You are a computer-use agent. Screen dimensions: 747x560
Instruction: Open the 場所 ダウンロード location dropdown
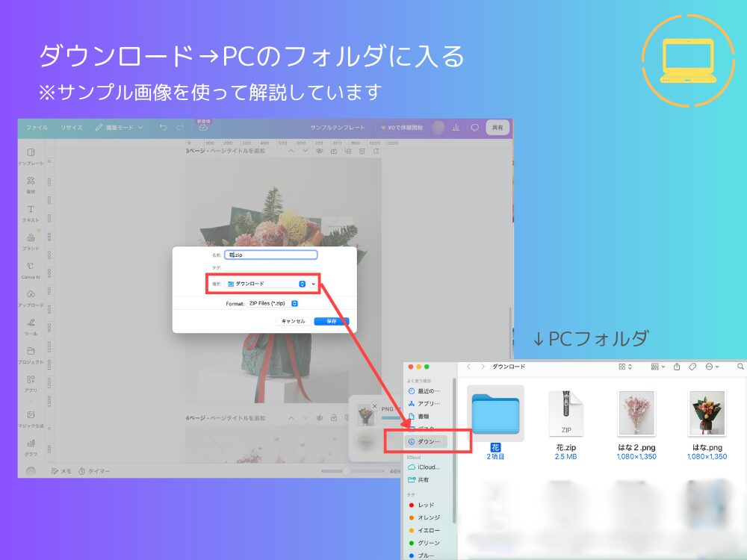[266, 284]
